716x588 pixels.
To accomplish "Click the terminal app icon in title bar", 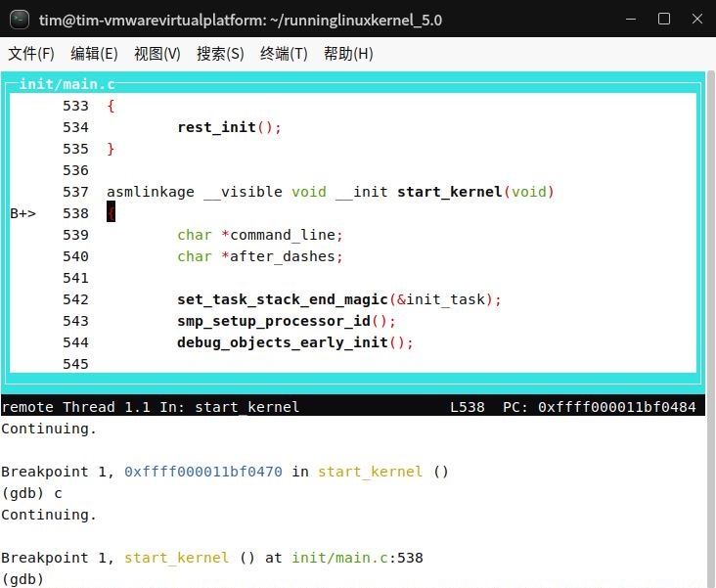I will [x=20, y=20].
